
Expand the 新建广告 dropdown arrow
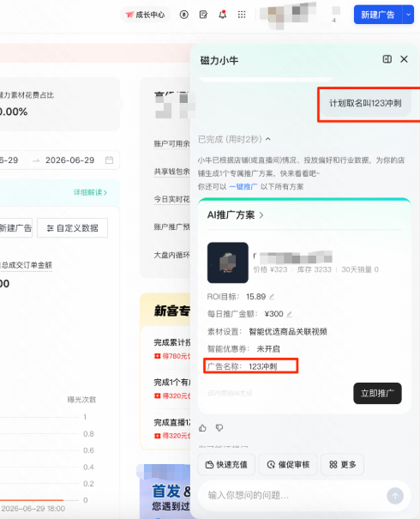point(408,15)
